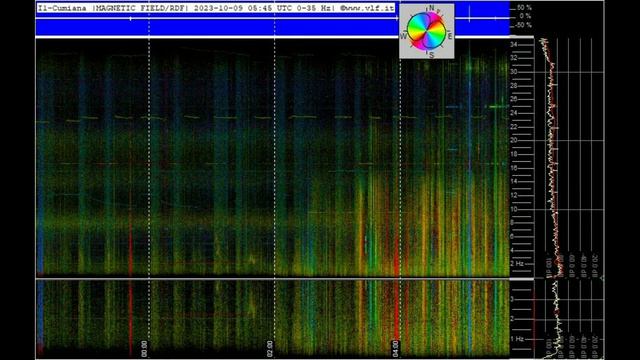Click the 'Il-Cumiana MAGNETIC FIELD/RDF' title text
Image resolution: width=640 pixels, height=360 pixels.
click(x=114, y=8)
